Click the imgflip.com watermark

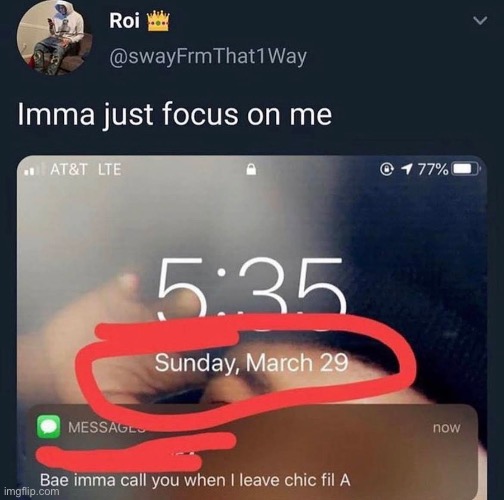point(32,491)
